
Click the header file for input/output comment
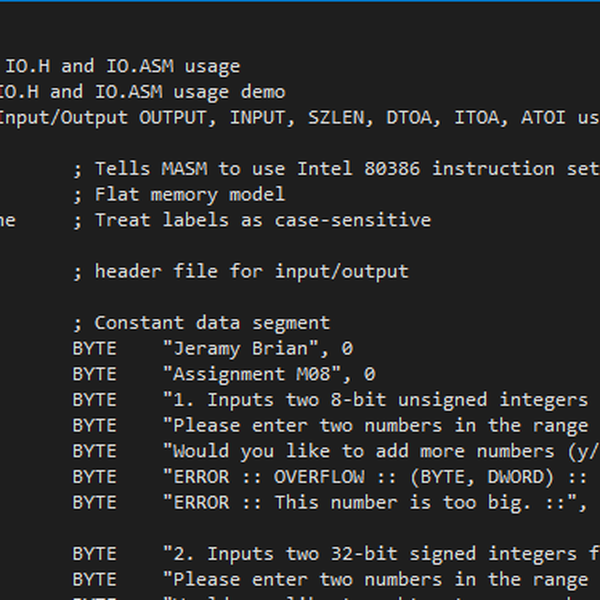(x=251, y=271)
